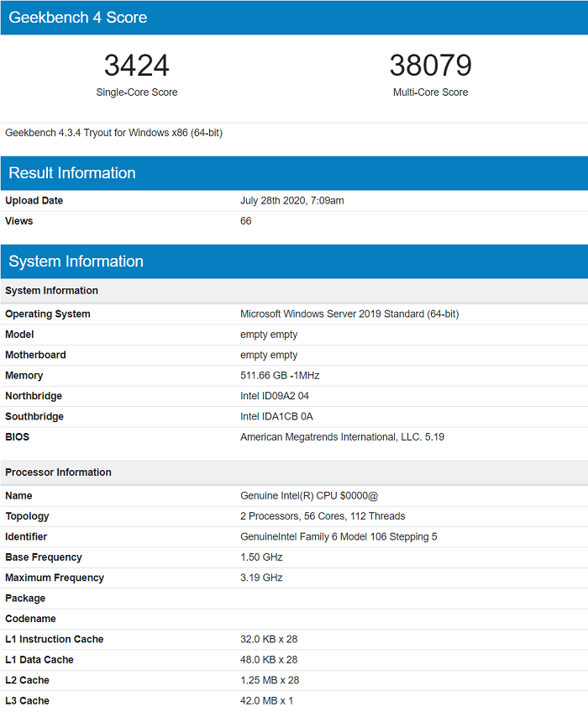Select 'GenuineIntel Family 6 Model 106 Stepping 5'

(x=339, y=536)
